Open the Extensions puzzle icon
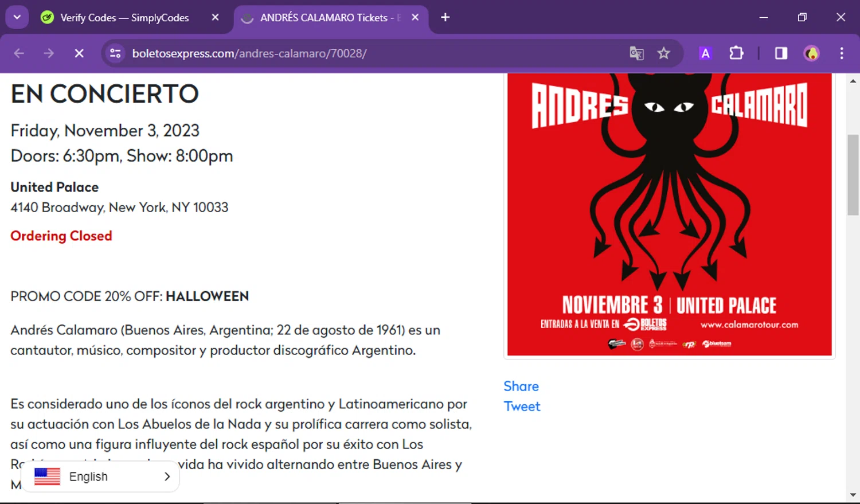 point(736,53)
